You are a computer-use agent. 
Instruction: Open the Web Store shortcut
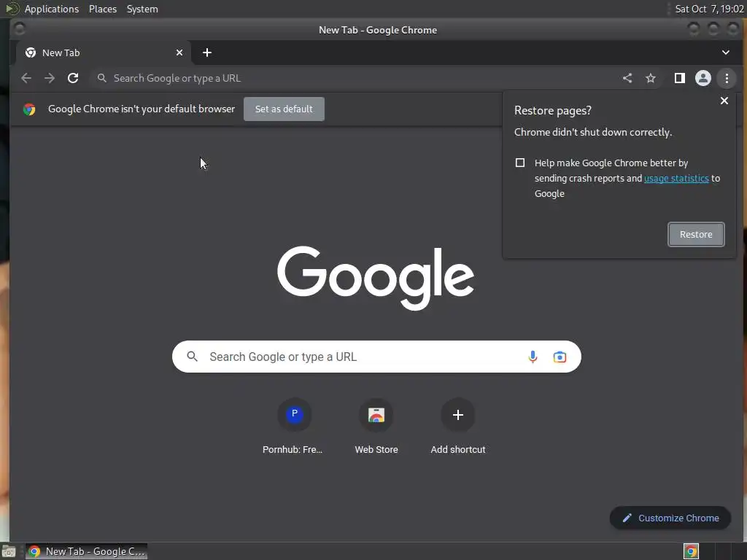click(376, 426)
